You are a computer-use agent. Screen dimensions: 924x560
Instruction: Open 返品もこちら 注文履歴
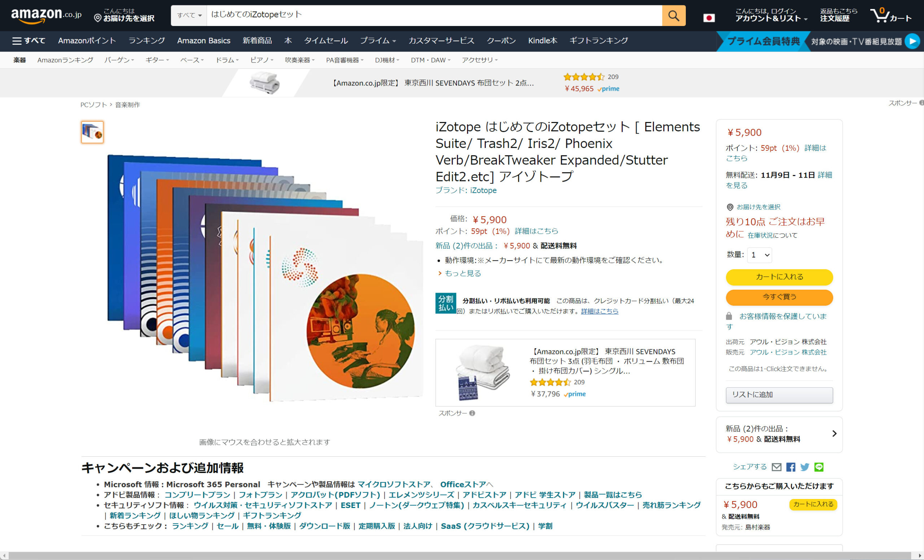(838, 15)
